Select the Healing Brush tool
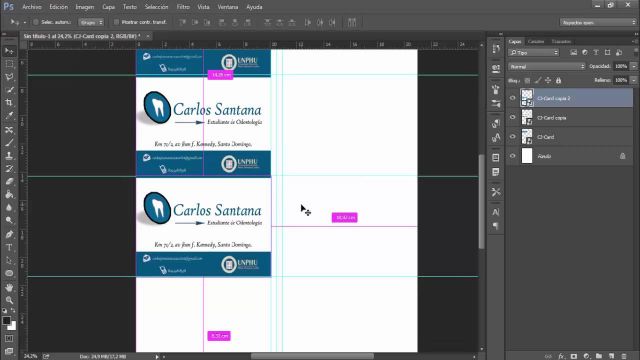 (9, 130)
